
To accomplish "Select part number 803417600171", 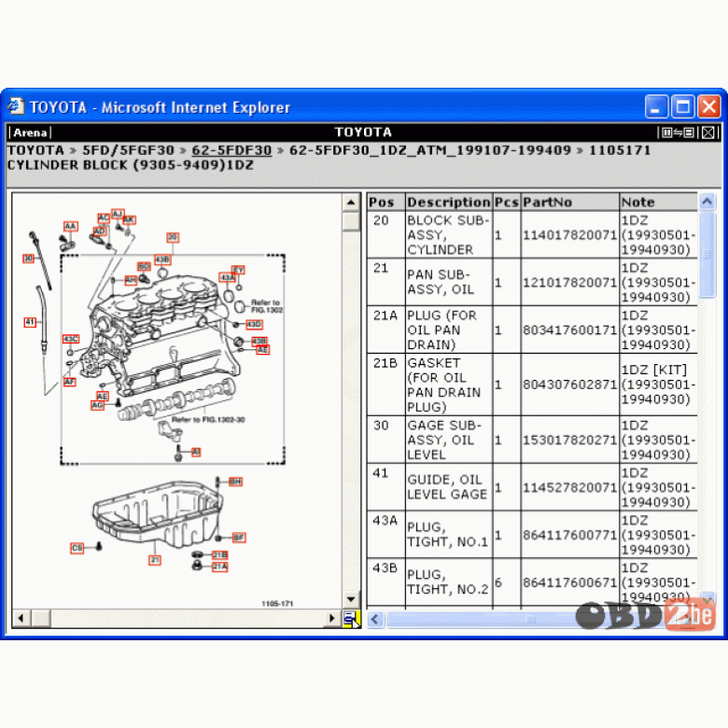I will click(x=569, y=329).
